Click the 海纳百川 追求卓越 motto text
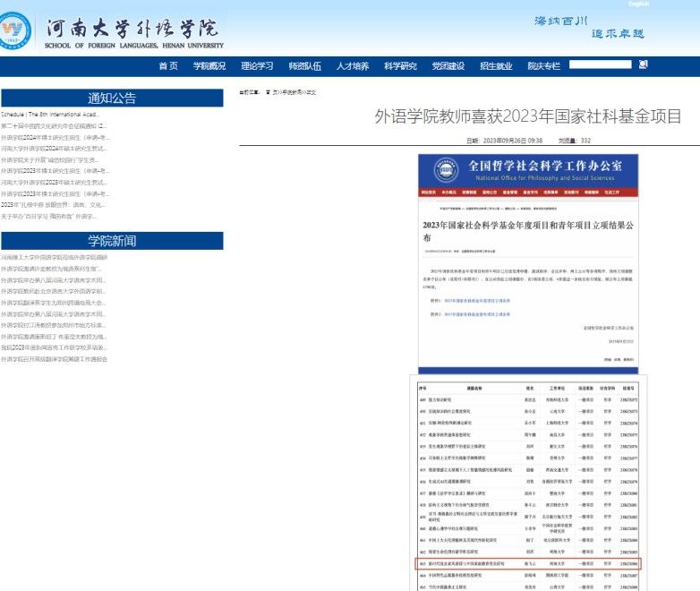The image size is (700, 591). [x=589, y=27]
